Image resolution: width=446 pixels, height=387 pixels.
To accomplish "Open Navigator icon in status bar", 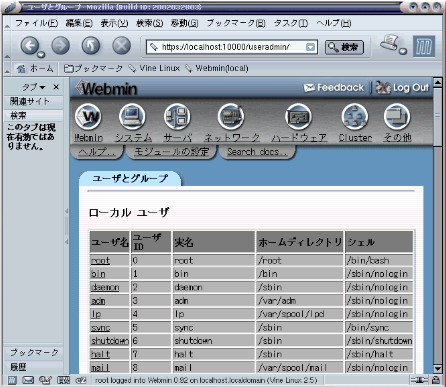I will (x=12, y=380).
